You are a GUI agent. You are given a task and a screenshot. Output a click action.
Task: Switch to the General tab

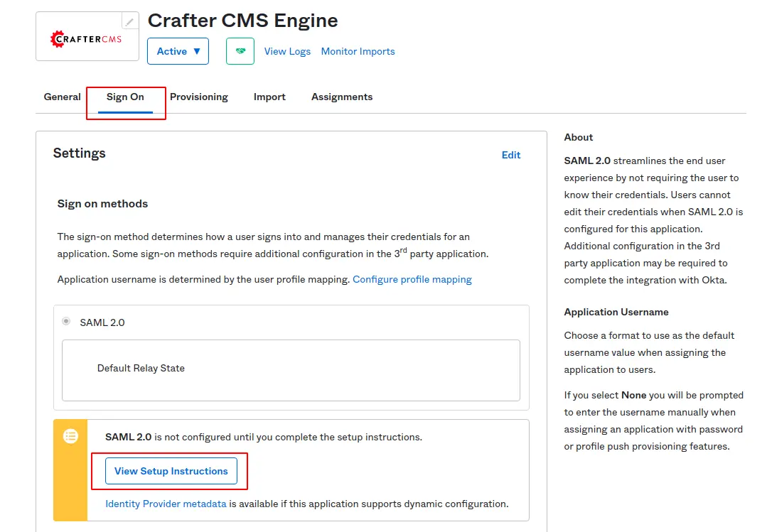[63, 97]
